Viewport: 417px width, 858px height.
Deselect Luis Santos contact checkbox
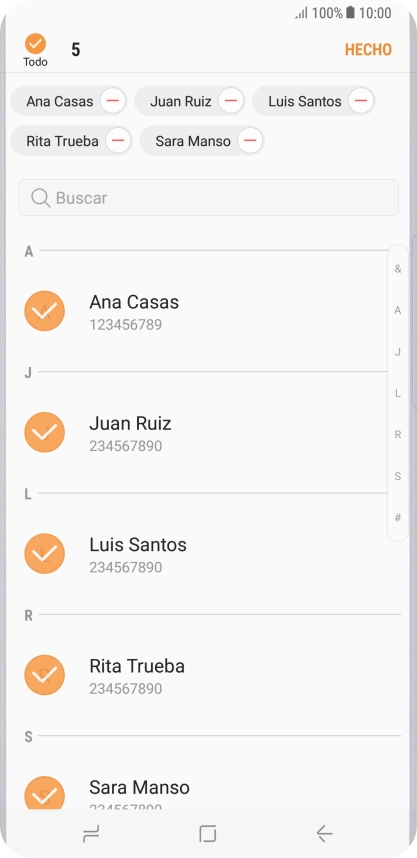44,554
